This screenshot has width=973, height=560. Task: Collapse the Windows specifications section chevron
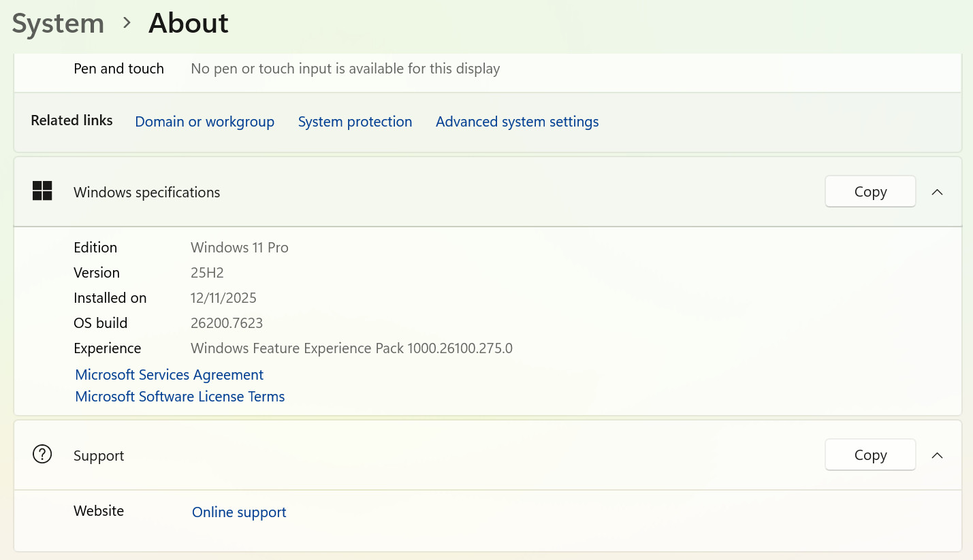pos(937,192)
